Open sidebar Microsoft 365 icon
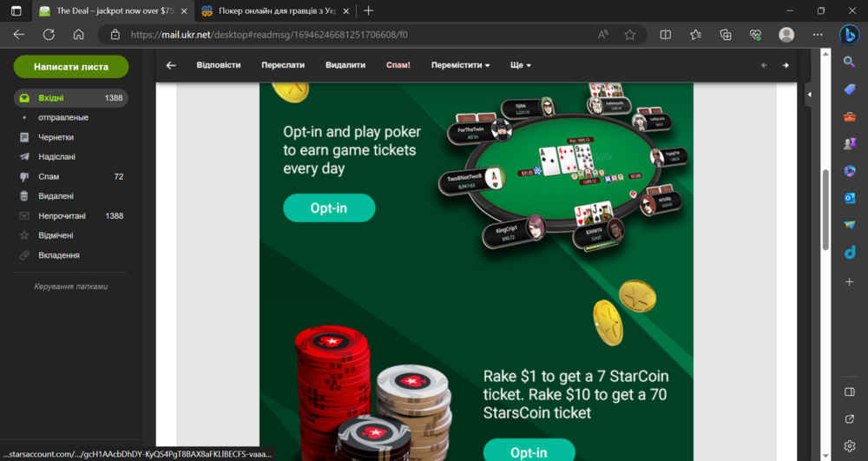 [x=849, y=171]
